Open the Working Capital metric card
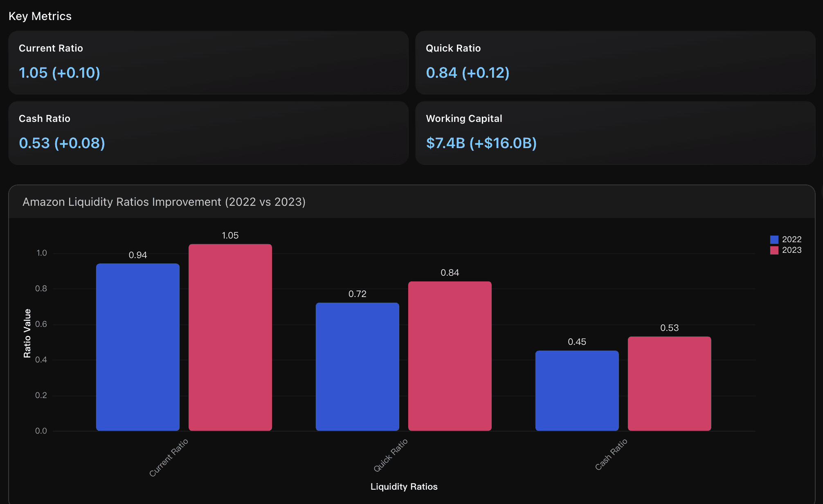The width and height of the screenshot is (823, 504). coord(615,133)
